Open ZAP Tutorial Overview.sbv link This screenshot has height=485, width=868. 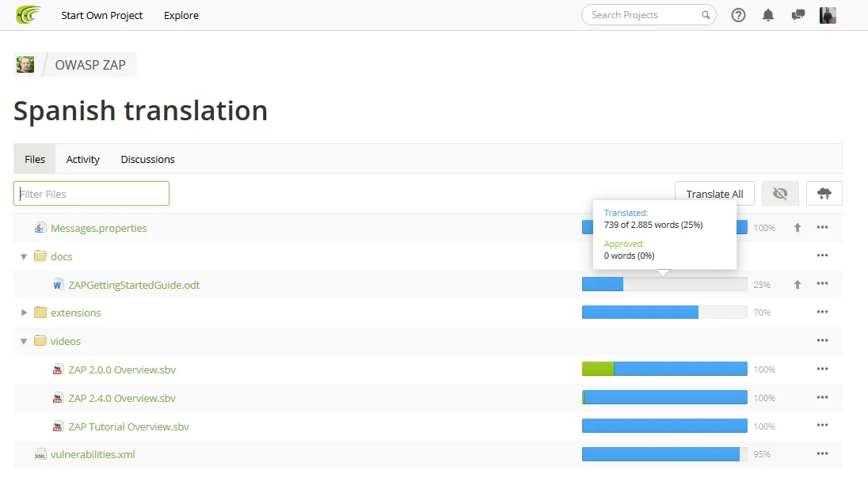tap(128, 426)
